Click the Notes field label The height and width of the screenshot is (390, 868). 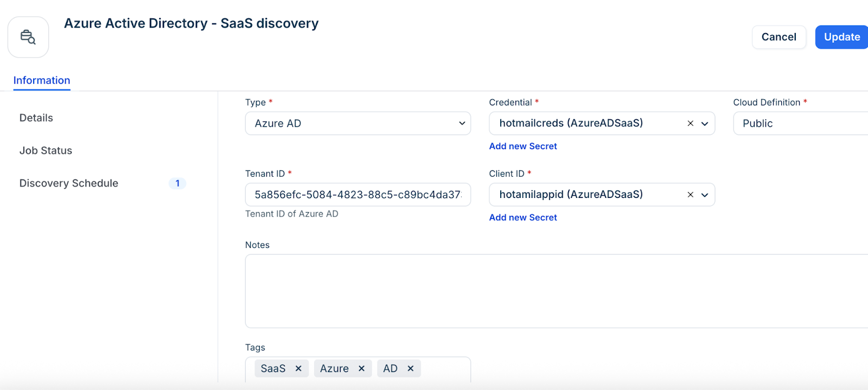(x=257, y=245)
